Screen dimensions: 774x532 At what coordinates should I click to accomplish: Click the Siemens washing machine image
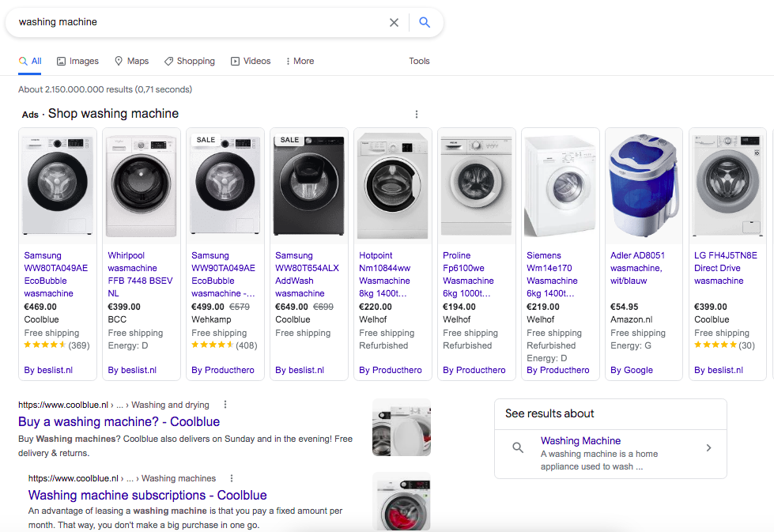pyautogui.click(x=561, y=186)
